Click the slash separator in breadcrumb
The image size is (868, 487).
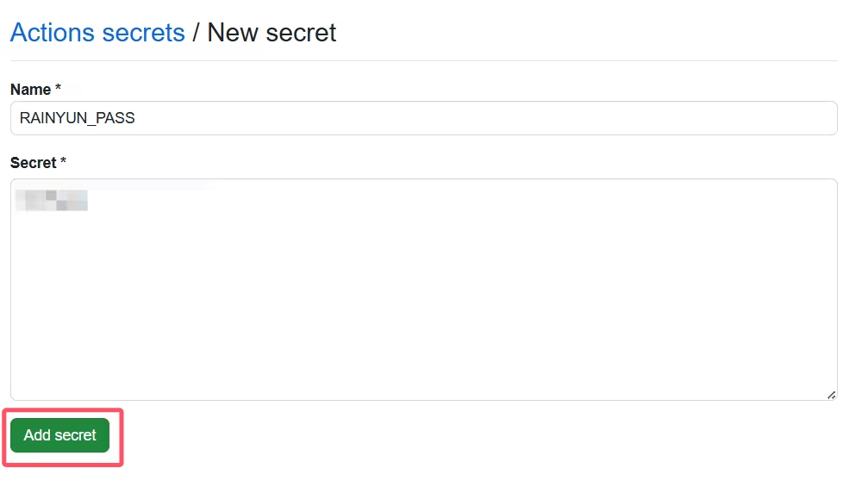197,33
